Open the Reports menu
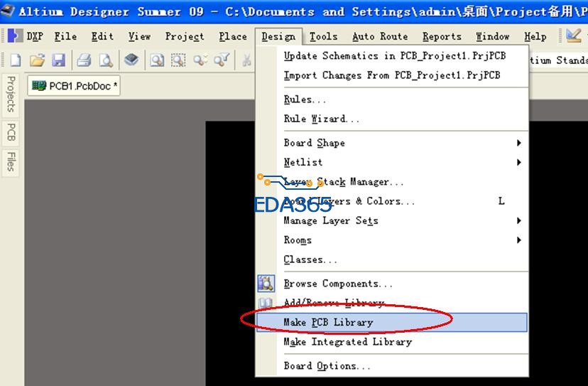This screenshot has width=588, height=386. [442, 36]
